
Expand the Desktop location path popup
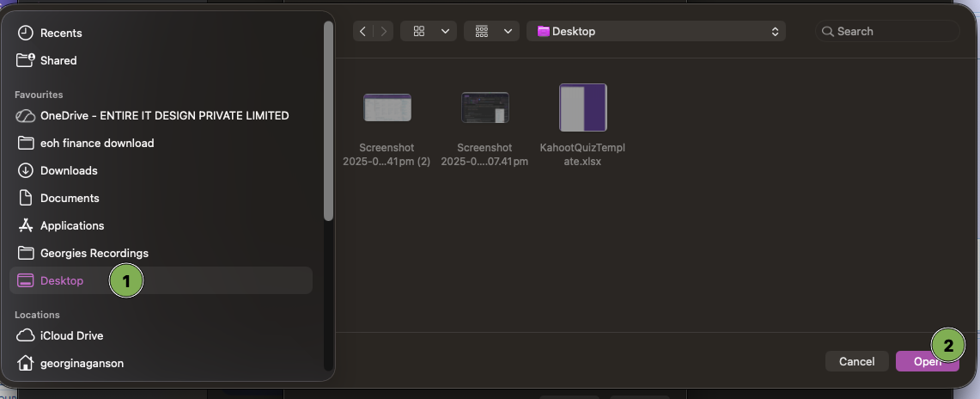pos(657,31)
